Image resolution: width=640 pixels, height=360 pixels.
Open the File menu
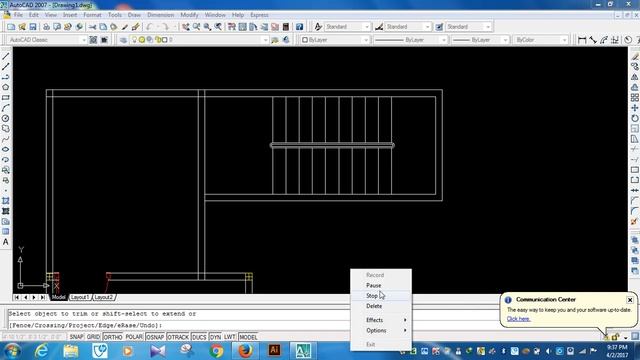click(x=18, y=15)
